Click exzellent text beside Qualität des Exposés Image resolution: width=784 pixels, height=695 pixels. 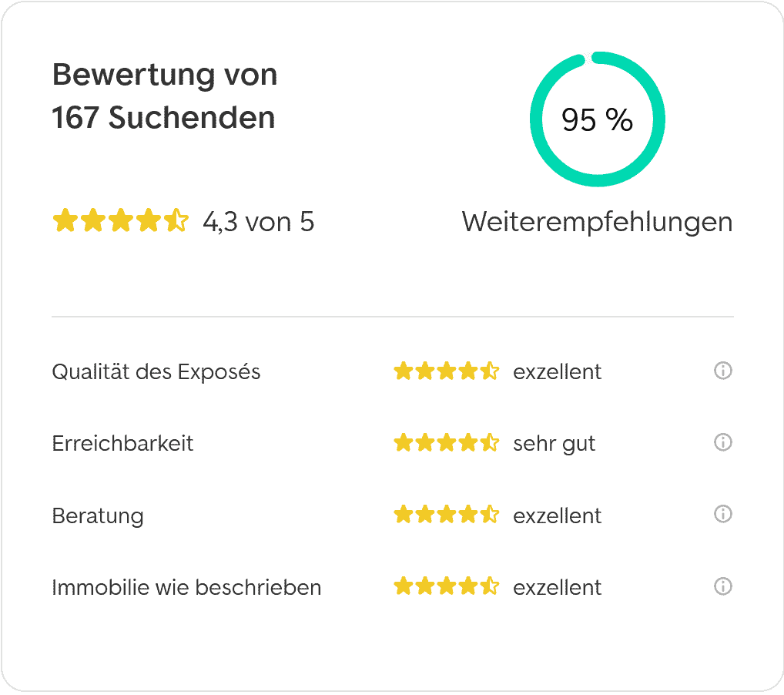[x=557, y=371]
